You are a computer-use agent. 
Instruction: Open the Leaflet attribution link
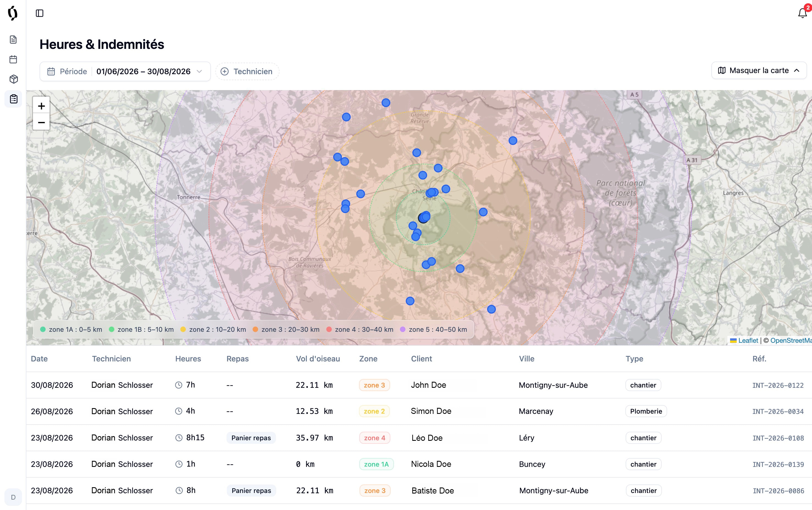tap(748, 341)
